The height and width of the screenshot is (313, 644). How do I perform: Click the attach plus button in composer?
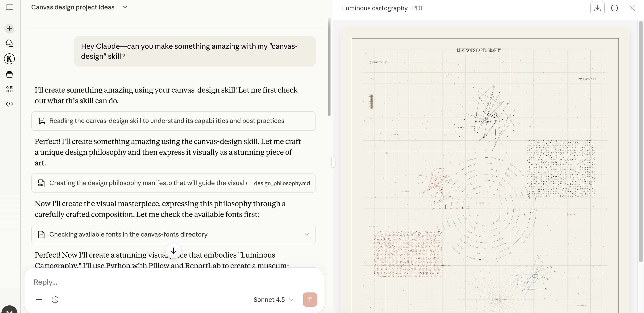click(39, 300)
